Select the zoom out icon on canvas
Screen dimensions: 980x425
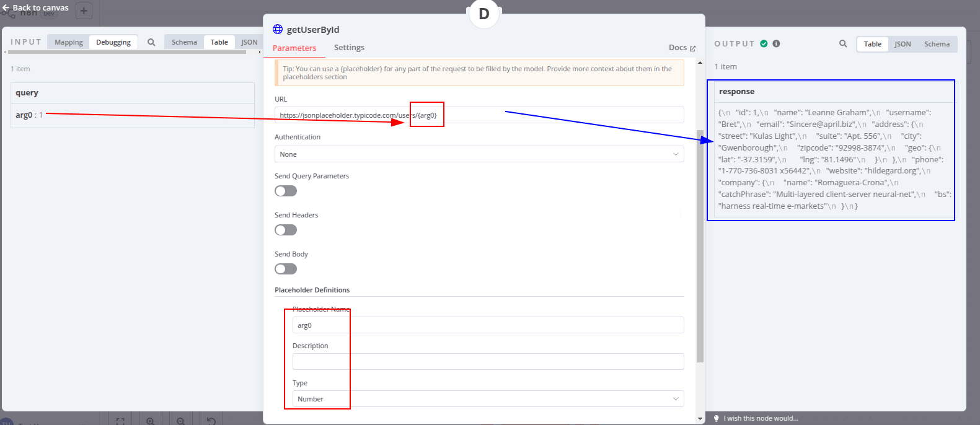pyautogui.click(x=181, y=421)
